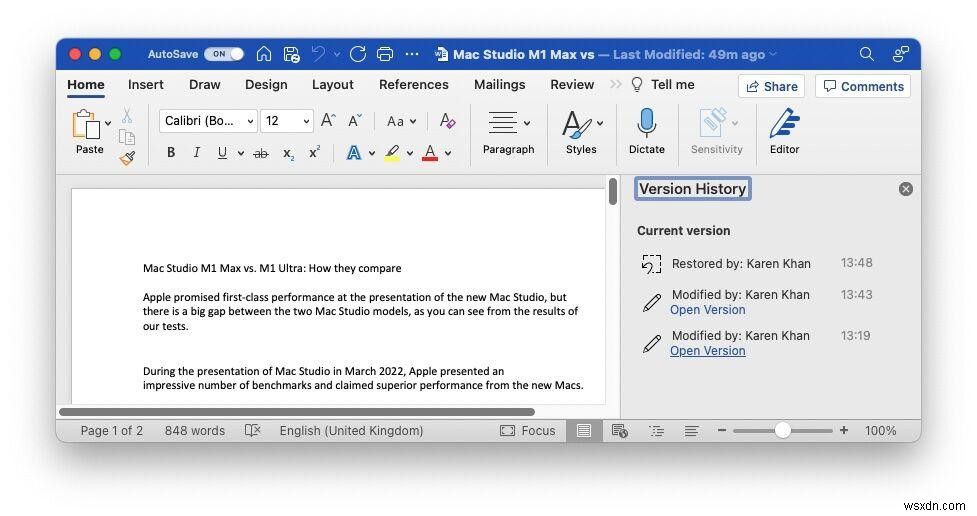Open the Insert tab
977x516 pixels.
[x=146, y=85]
